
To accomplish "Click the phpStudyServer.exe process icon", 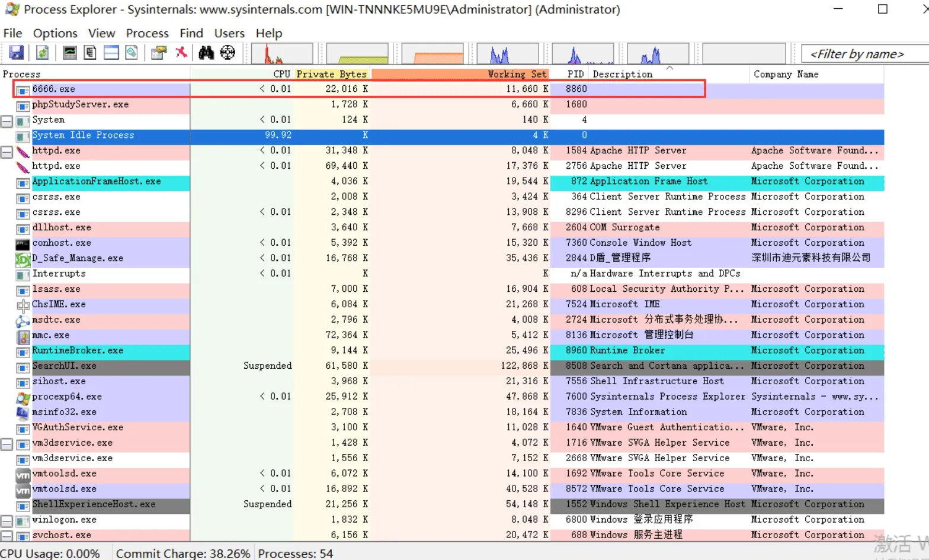I will [23, 105].
